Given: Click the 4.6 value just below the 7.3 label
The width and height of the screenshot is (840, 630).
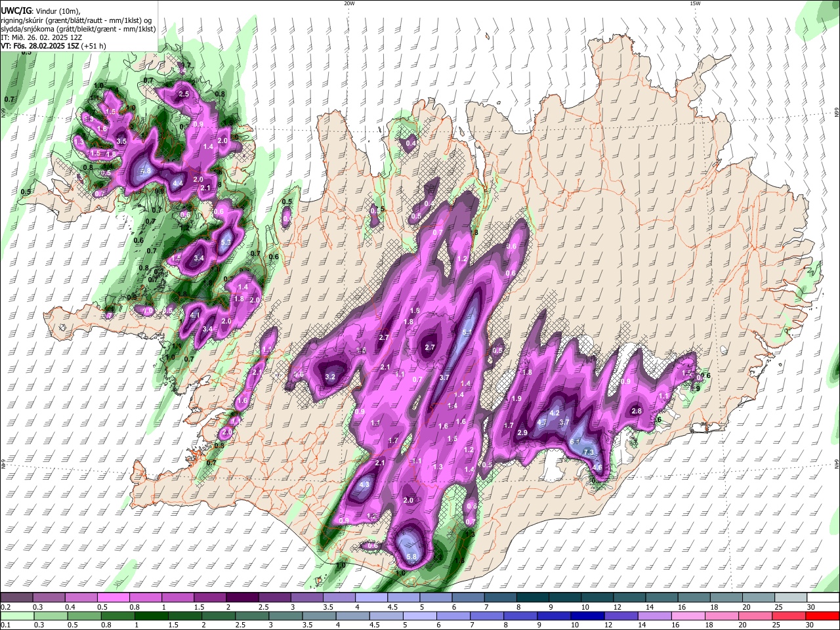Looking at the screenshot, I should click(597, 467).
